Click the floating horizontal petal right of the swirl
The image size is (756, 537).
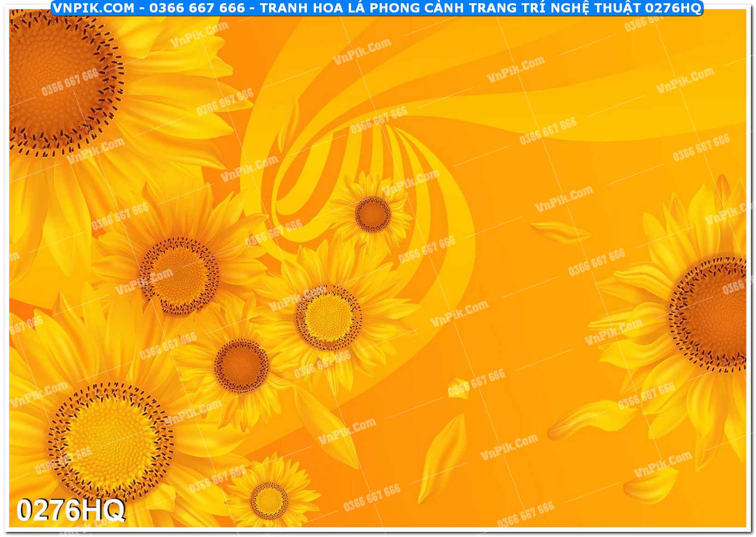tap(560, 232)
